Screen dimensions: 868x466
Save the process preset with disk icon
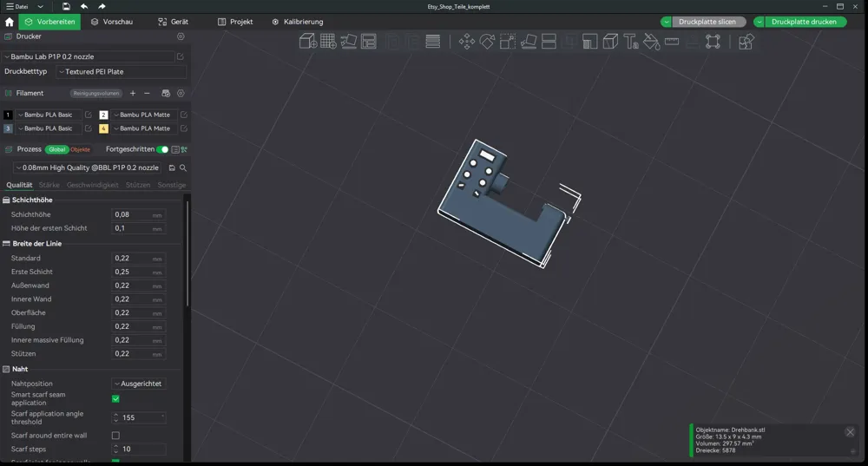pos(172,167)
